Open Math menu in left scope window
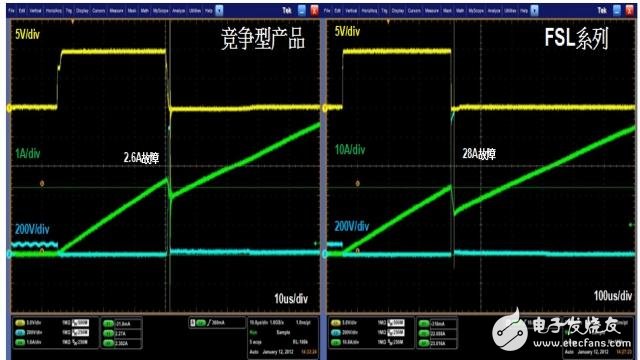 coord(144,11)
